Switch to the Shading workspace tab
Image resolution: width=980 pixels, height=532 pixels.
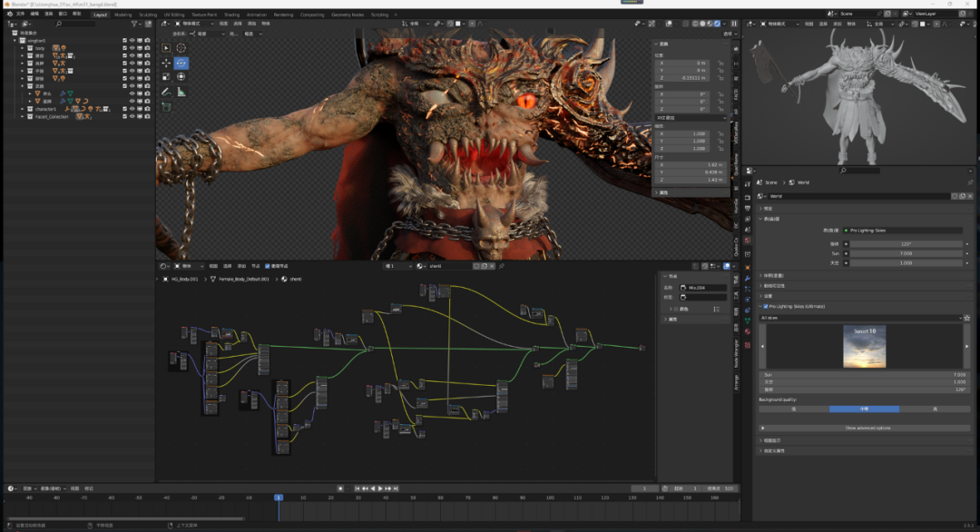232,15
